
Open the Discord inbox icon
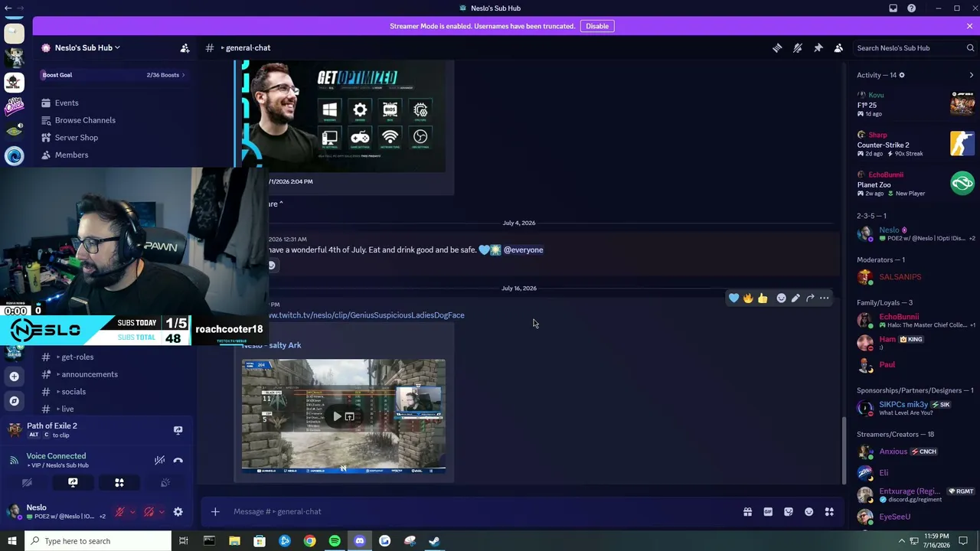click(893, 8)
